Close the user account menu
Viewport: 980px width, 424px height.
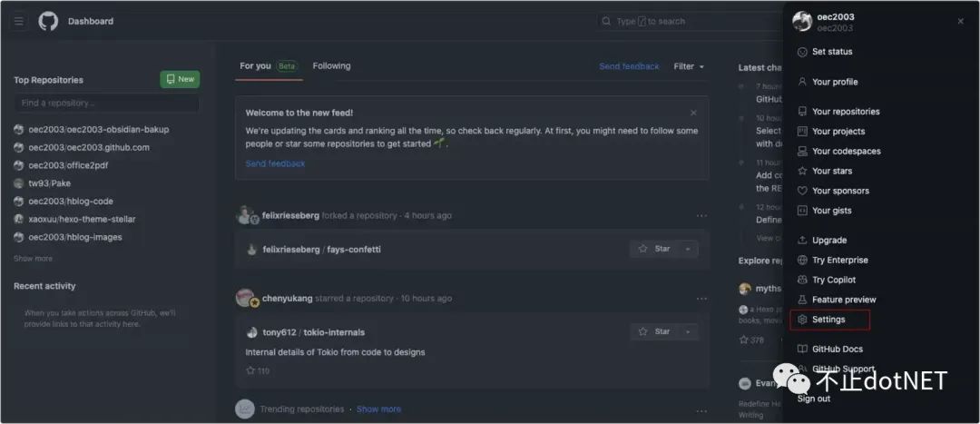coord(960,22)
